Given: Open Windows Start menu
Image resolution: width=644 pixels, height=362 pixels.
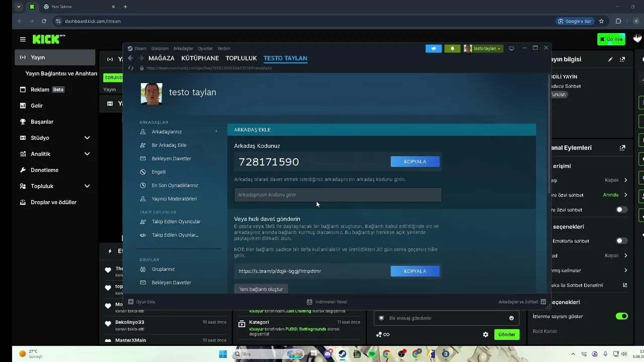Looking at the screenshot, I should click(222, 354).
